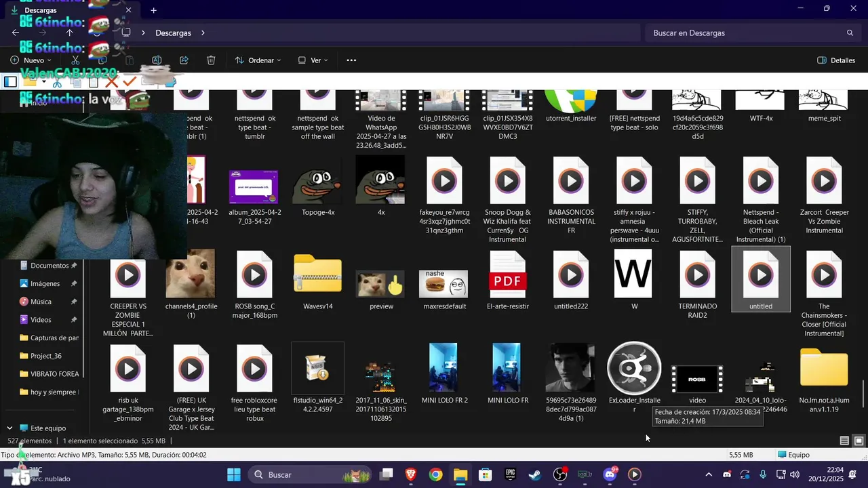Delete selected file with trash icon
The height and width of the screenshot is (488, 868).
coord(211,60)
